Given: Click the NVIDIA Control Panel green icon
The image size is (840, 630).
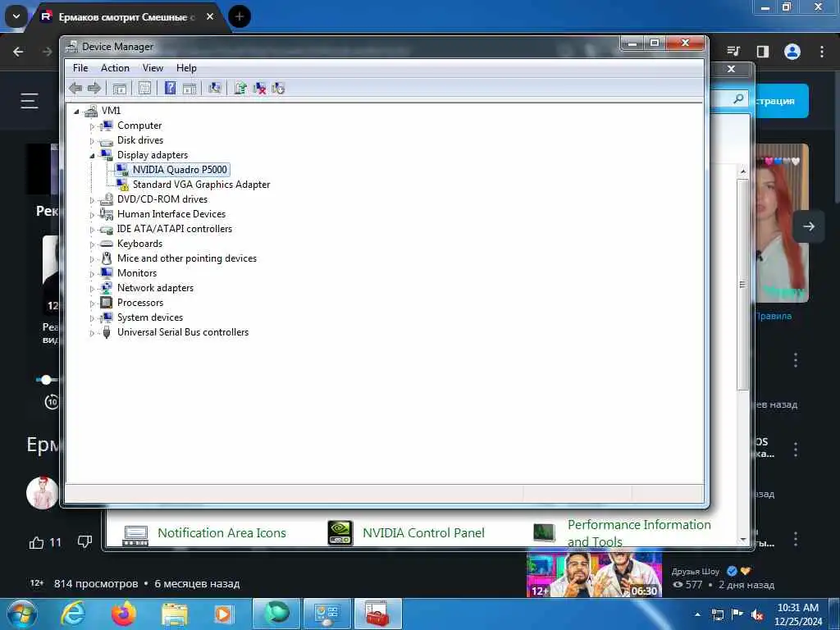Looking at the screenshot, I should tap(340, 533).
